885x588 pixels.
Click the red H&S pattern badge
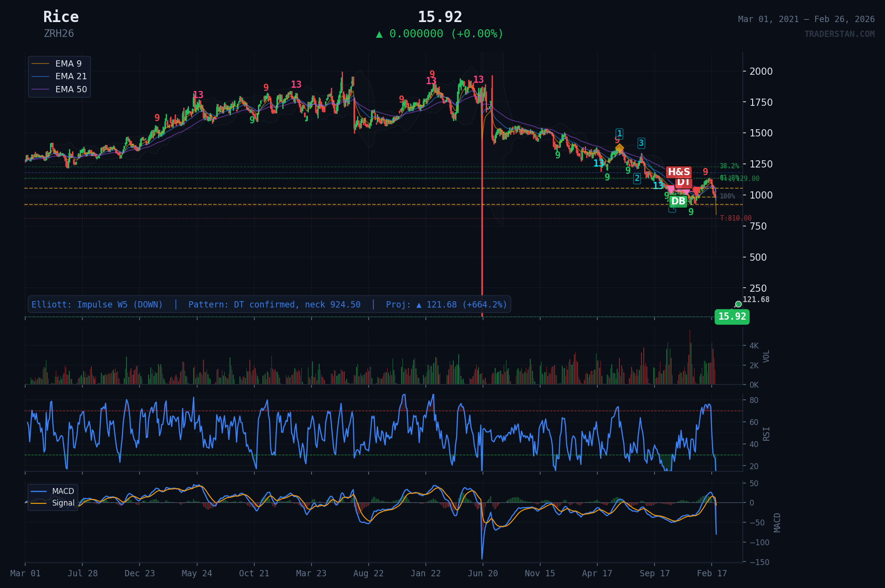[679, 172]
